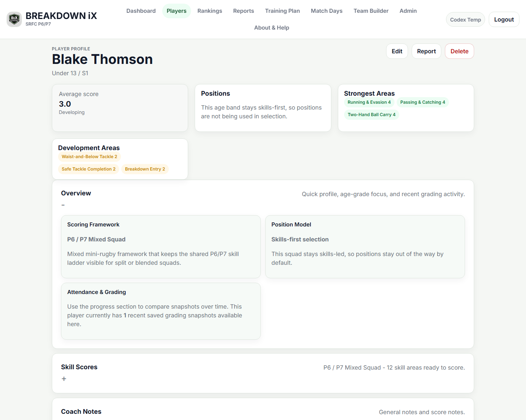This screenshot has width=526, height=420.
Task: Click the BREAKDOWN iX brand title
Action: point(61,16)
